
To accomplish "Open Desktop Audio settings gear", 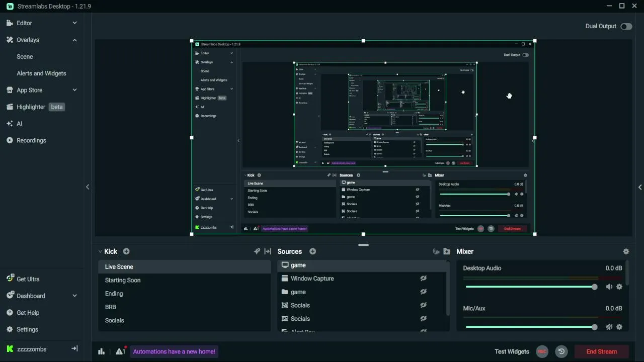I will coord(619,287).
